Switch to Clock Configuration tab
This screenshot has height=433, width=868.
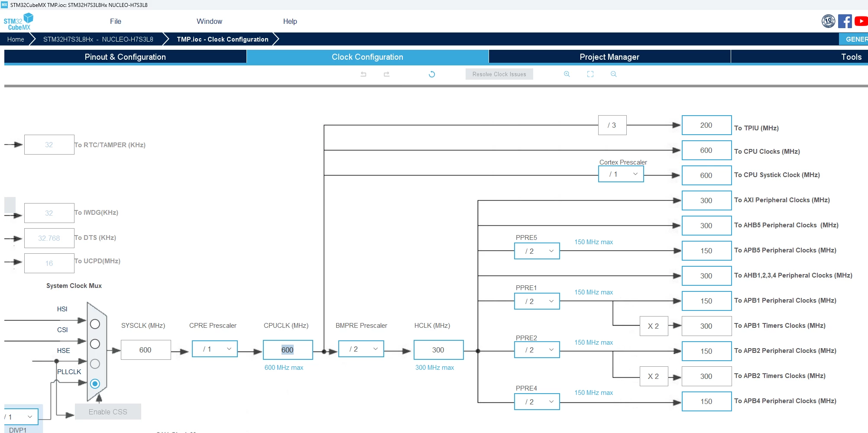pos(367,57)
